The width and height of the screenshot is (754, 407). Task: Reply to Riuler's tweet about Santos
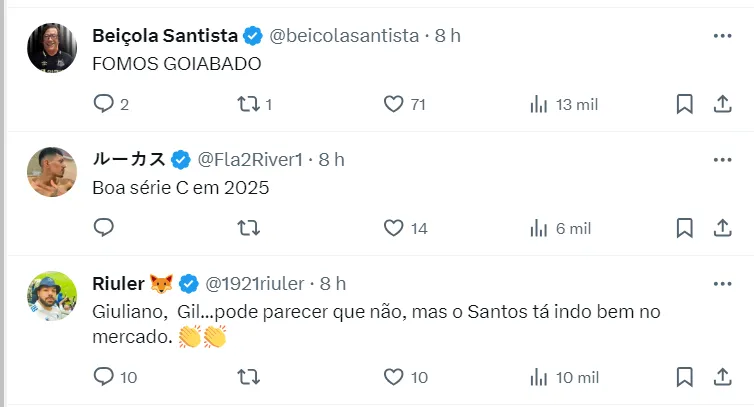(x=104, y=377)
